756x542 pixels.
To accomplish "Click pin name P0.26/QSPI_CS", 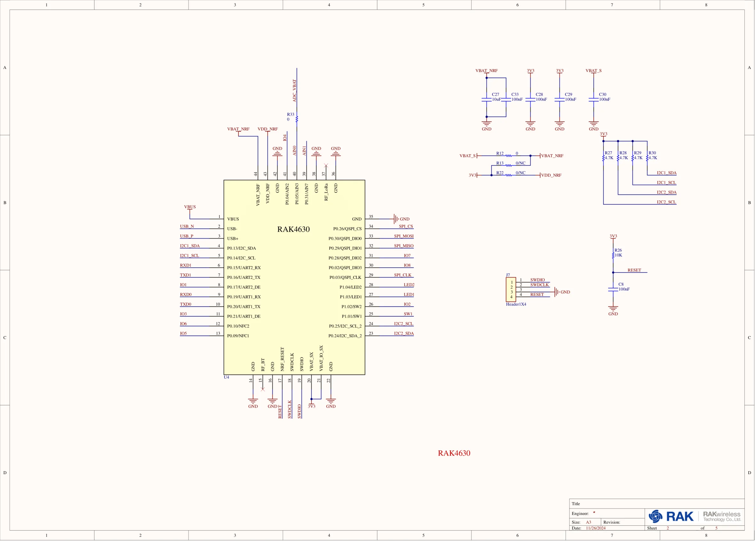I will [347, 229].
